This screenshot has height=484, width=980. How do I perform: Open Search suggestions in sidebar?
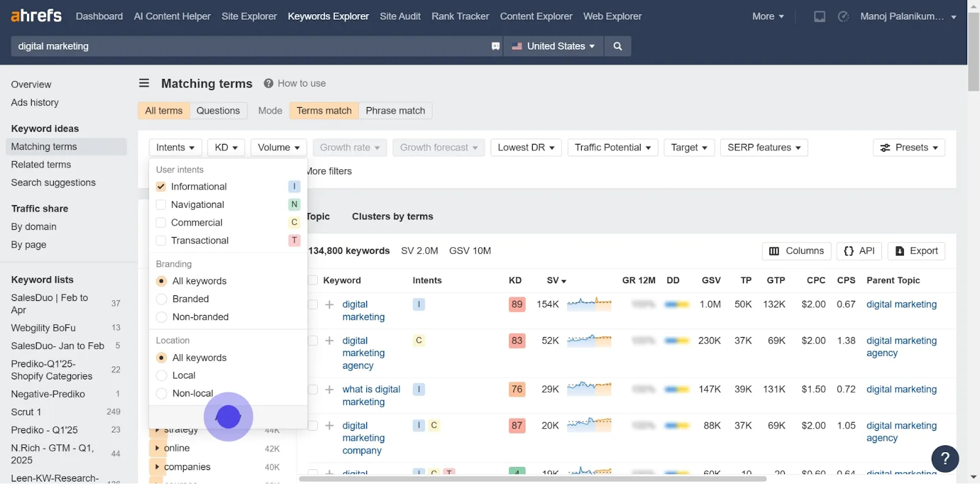pyautogui.click(x=53, y=183)
